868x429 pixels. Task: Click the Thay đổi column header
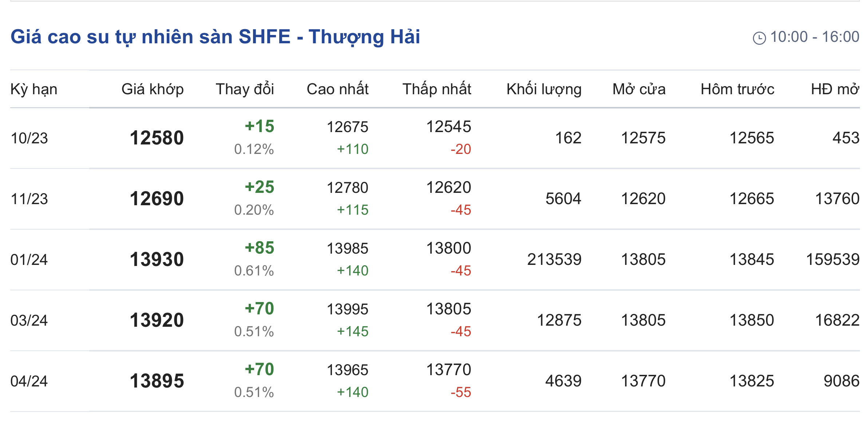pos(245,89)
